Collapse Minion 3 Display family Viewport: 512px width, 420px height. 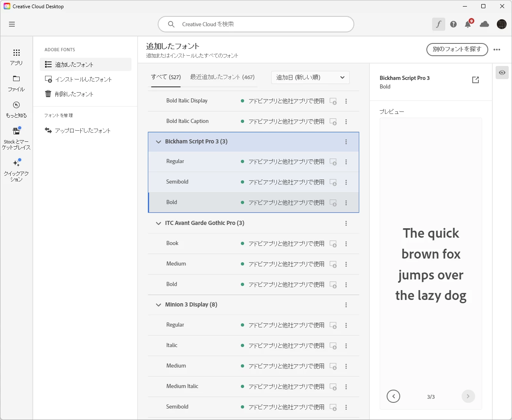point(159,305)
